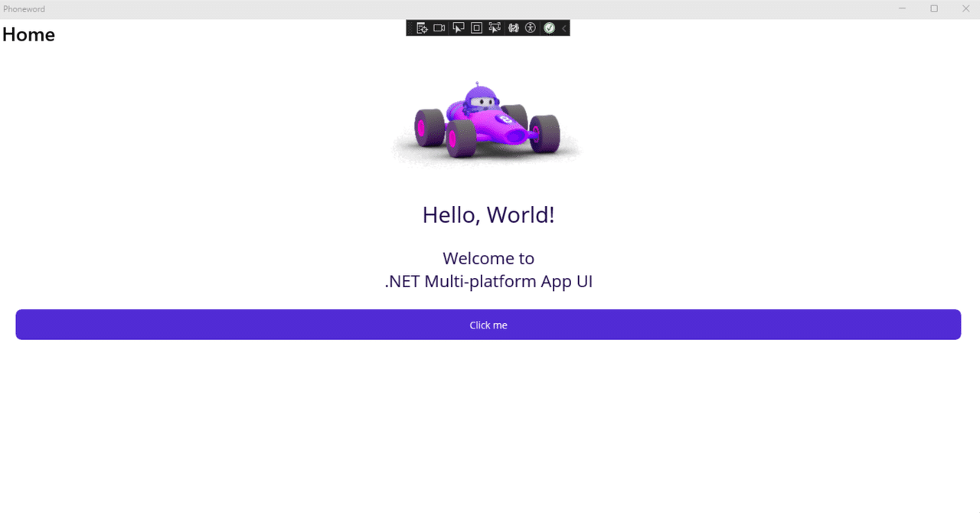Click the ".NET Multi-platform App UI" text
The width and height of the screenshot is (980, 513).
[x=488, y=281]
